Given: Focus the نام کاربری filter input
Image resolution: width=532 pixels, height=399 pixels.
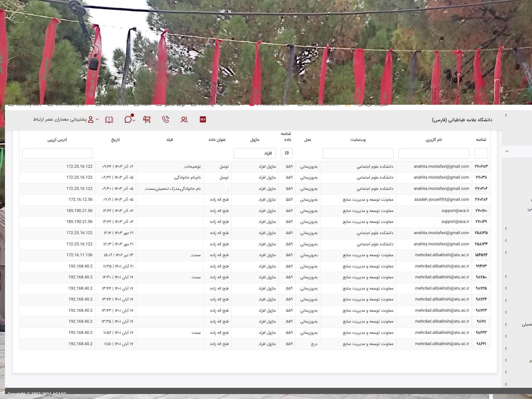Looking at the screenshot, I should 434,153.
